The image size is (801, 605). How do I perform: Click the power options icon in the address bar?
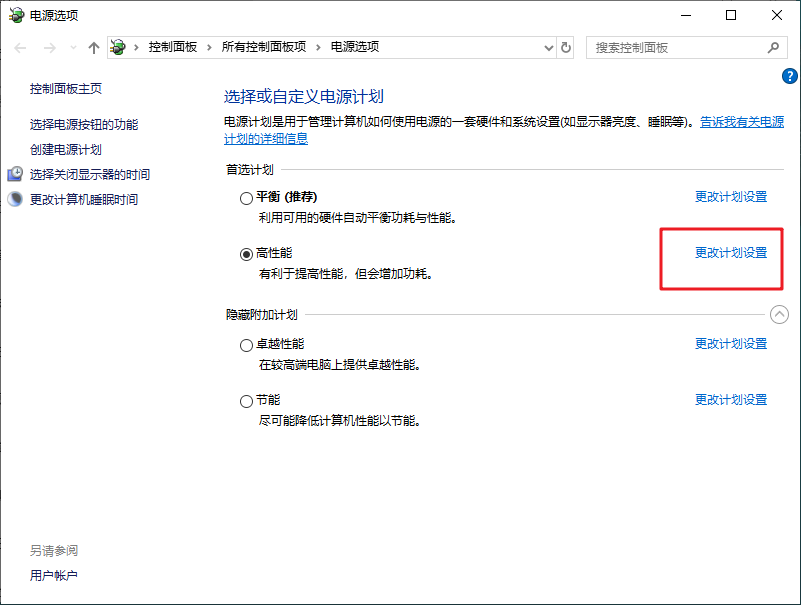coord(118,48)
